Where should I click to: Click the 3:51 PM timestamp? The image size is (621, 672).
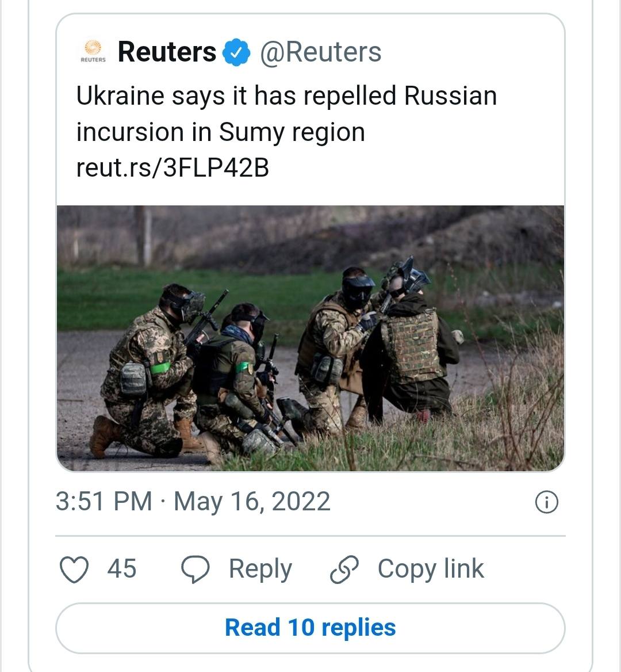(104, 501)
